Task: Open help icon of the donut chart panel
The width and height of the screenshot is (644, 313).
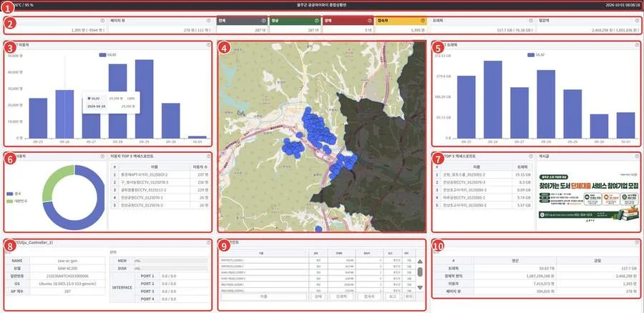Action: [102, 156]
